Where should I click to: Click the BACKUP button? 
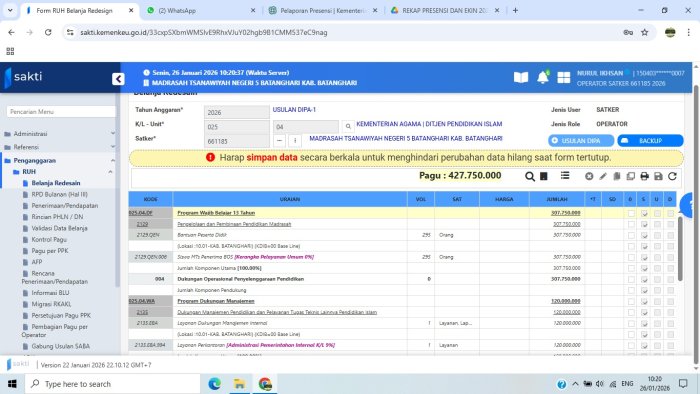click(x=650, y=141)
